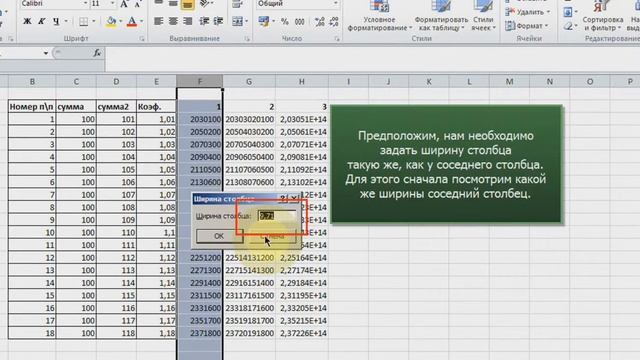Open the Выравнивание group dialog launcher
640x360 pixels.
[x=247, y=39]
